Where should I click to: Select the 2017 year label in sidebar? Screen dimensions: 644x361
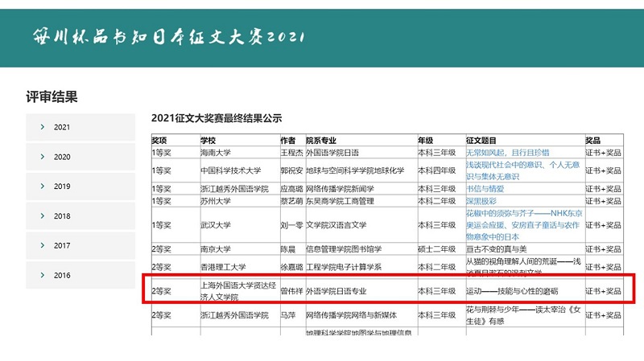coord(62,245)
